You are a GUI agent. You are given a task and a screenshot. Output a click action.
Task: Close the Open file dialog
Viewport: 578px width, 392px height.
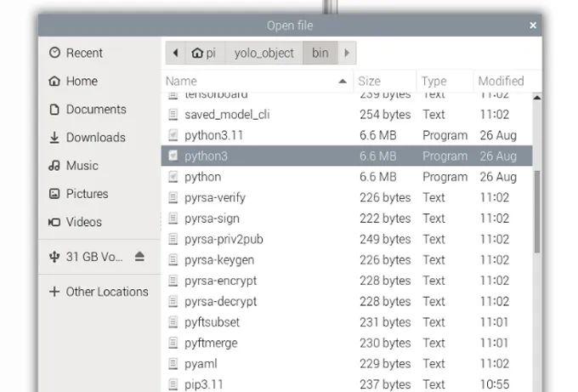tap(533, 25)
